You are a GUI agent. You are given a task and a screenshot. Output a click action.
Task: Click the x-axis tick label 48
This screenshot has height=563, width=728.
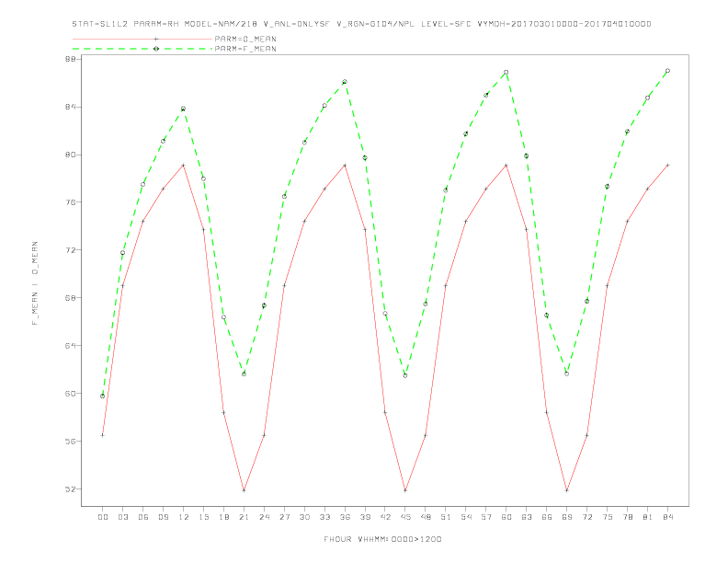[426, 517]
